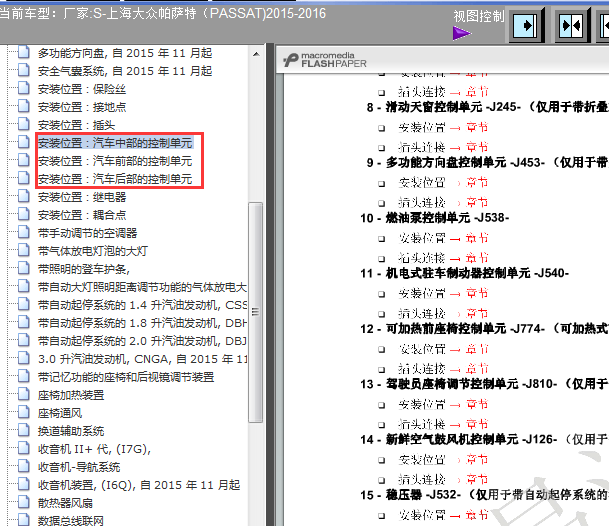Click document icon beside 安装位置：继电器

pyautogui.click(x=23, y=197)
